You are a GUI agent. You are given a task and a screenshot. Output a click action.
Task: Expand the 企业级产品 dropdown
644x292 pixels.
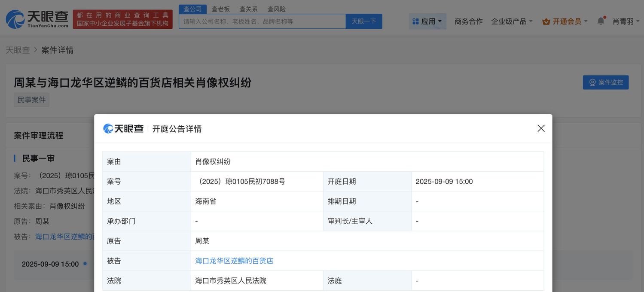pos(512,21)
